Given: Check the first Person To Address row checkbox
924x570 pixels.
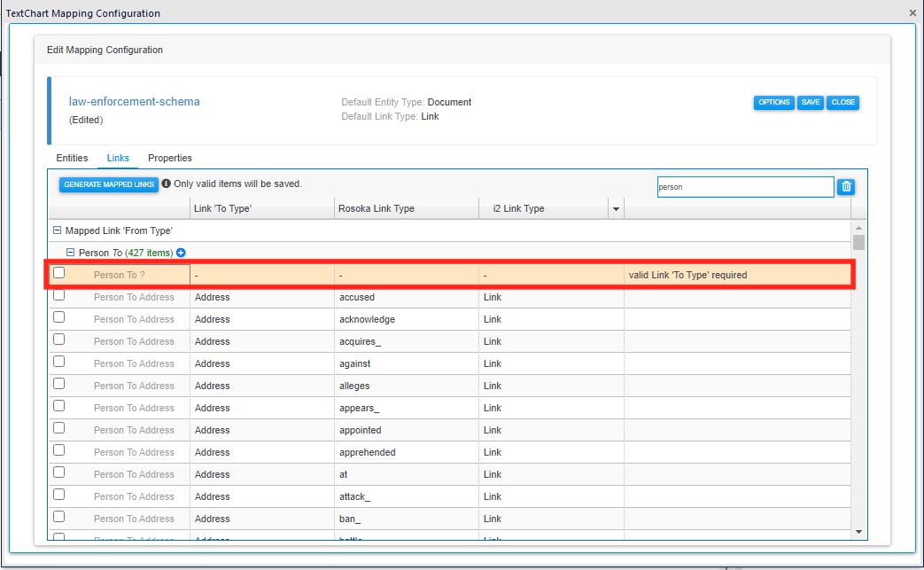Looking at the screenshot, I should (58, 294).
